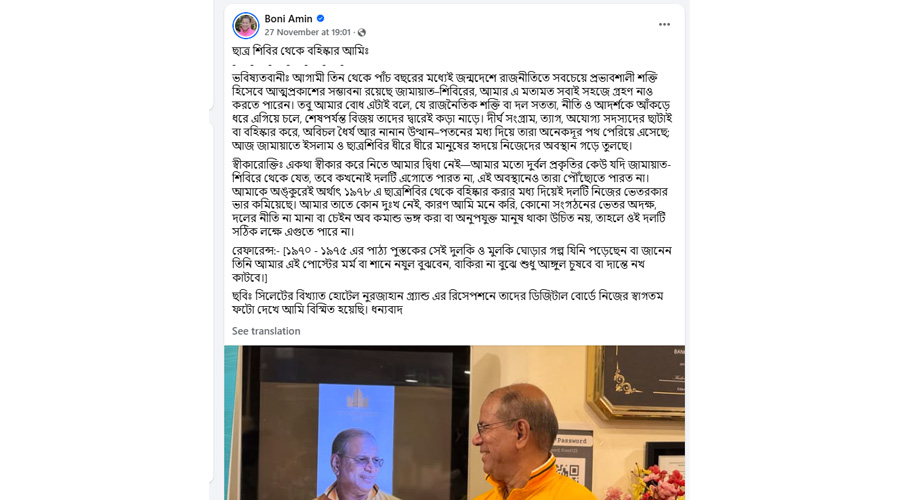
Task: Click the globe public-audience icon
Action: 362,32
